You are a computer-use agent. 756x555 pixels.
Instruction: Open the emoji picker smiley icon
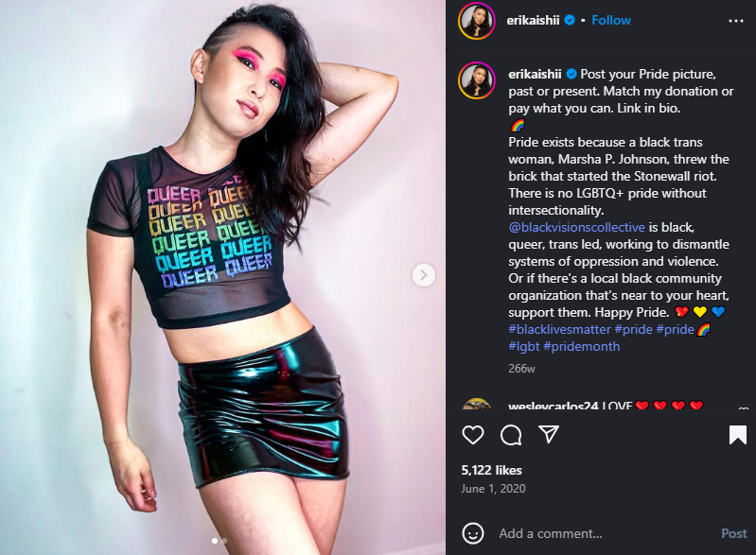pos(472,533)
